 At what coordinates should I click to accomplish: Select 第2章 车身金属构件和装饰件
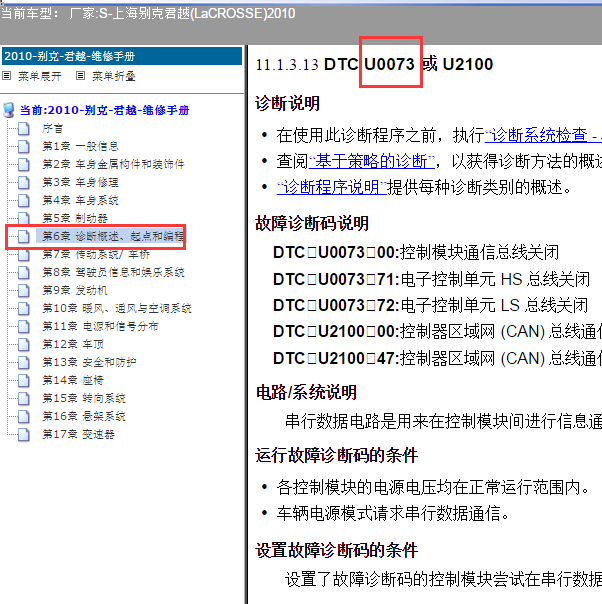click(113, 164)
